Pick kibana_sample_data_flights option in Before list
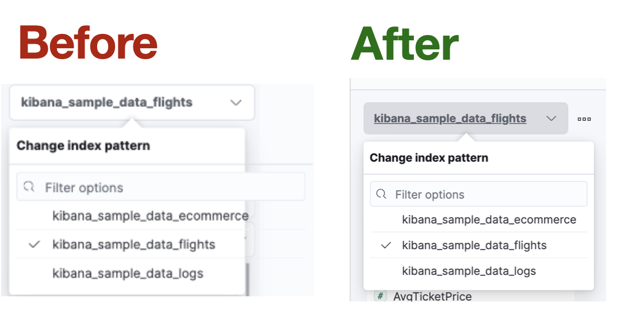This screenshot has height=325, width=644. click(133, 245)
